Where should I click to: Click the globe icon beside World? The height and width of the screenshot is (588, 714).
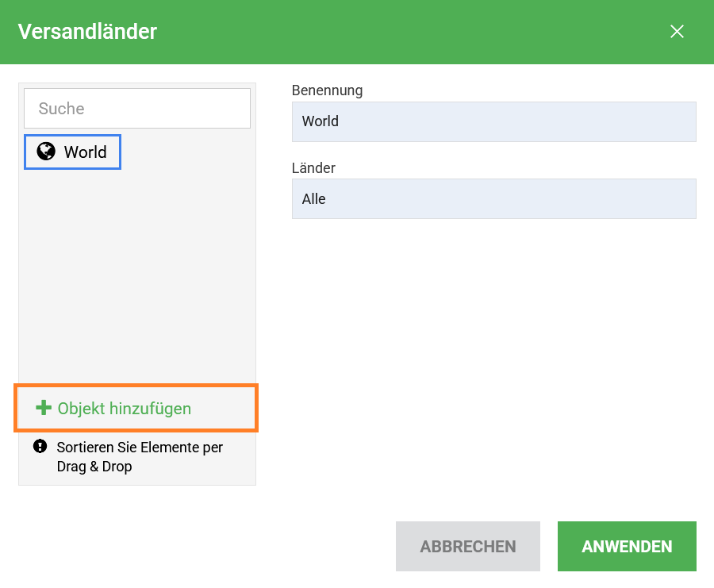tap(46, 152)
